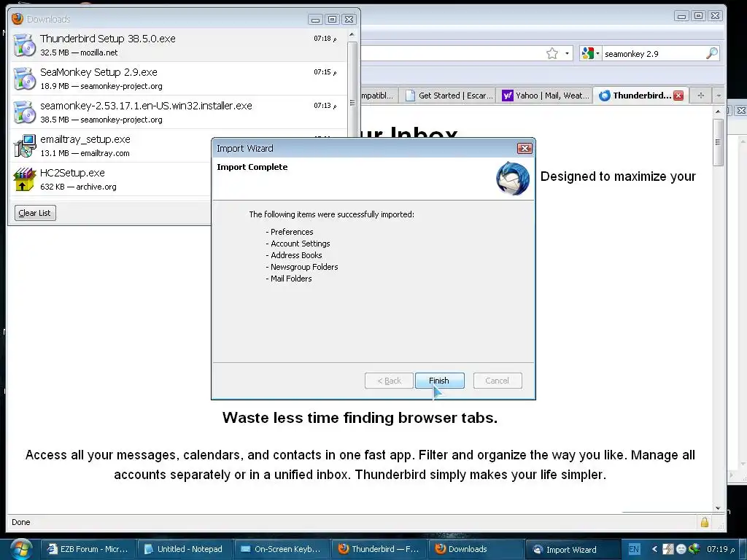
Task: Click the 'Done' status bar text
Action: 21,522
